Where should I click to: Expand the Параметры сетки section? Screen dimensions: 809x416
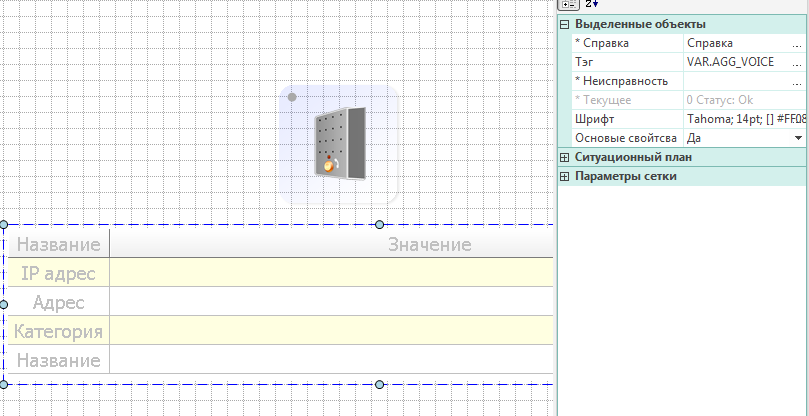[x=565, y=176]
